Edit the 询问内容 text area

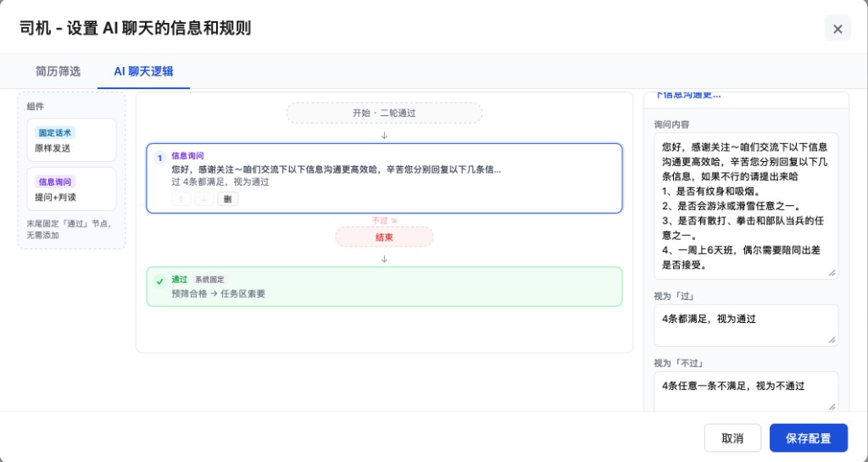(746, 206)
